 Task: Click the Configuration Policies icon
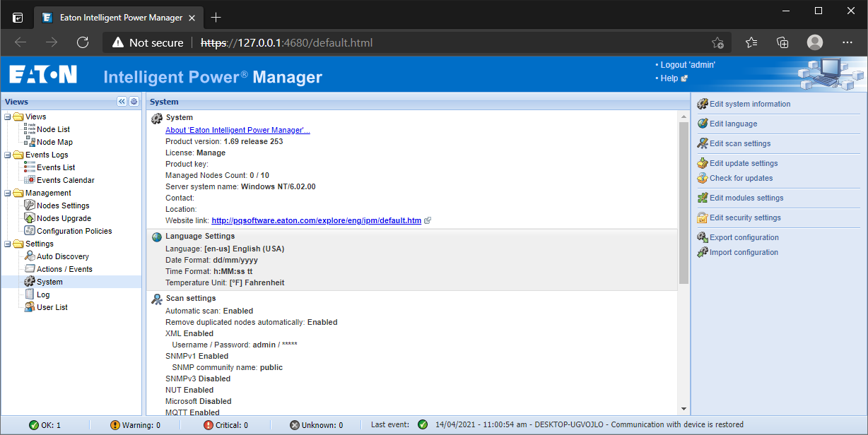coord(30,231)
